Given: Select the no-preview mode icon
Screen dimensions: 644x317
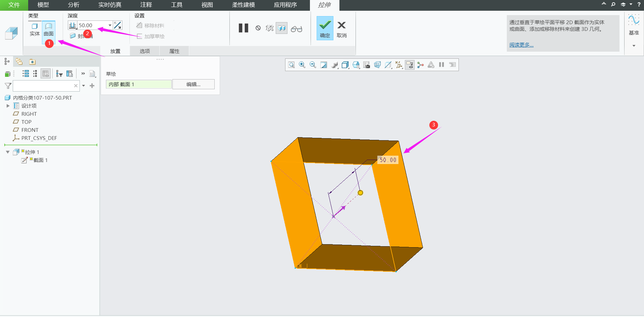Looking at the screenshot, I should pos(258,28).
